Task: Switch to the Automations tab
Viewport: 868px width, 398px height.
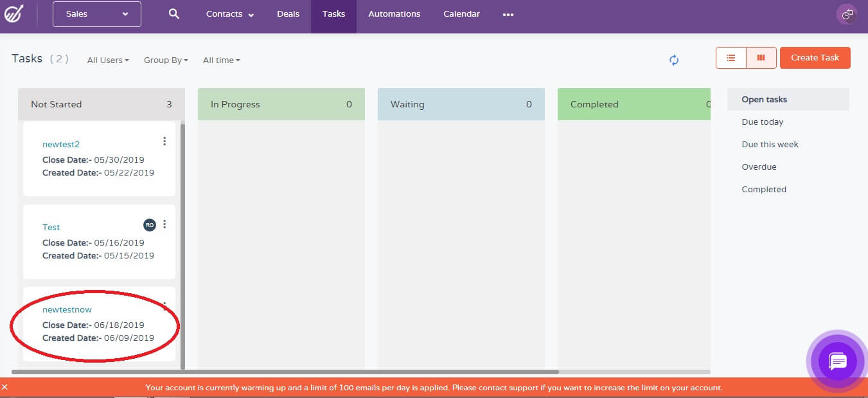Action: tap(394, 13)
